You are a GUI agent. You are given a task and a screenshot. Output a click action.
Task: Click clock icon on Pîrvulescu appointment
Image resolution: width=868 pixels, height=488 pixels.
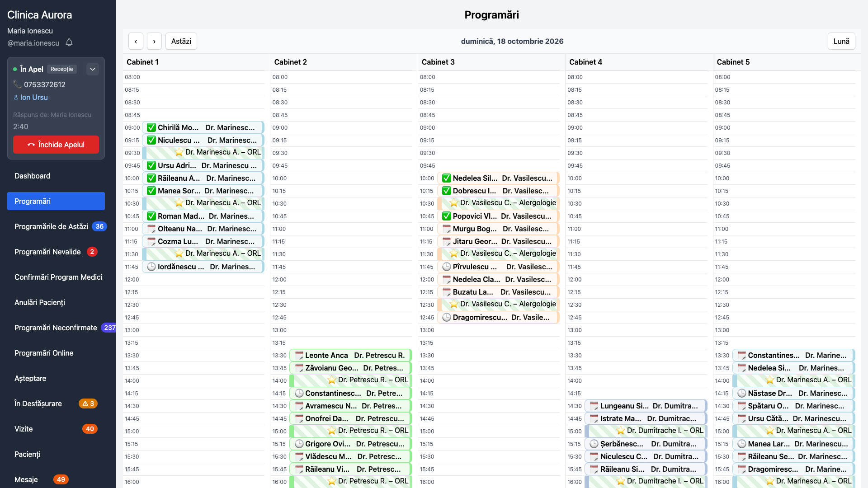(447, 267)
